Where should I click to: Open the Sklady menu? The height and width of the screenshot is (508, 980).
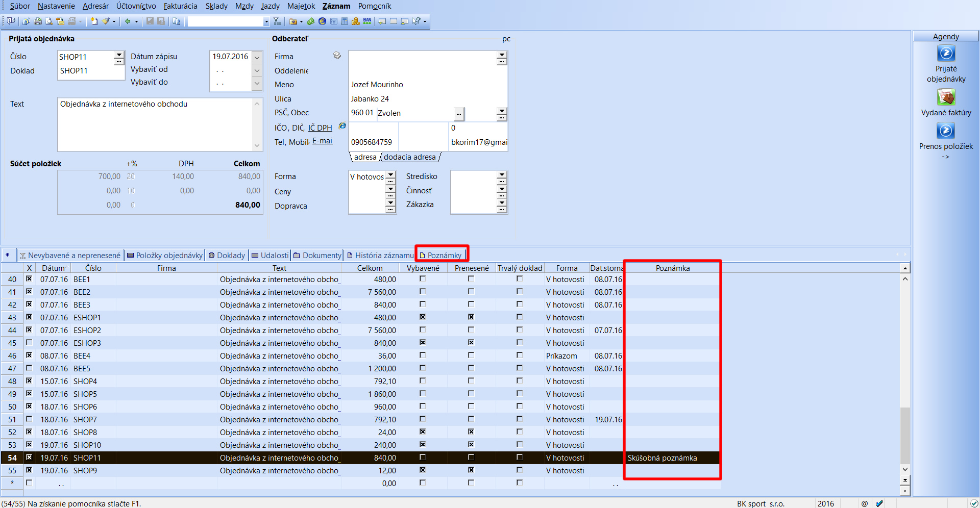[x=216, y=6]
